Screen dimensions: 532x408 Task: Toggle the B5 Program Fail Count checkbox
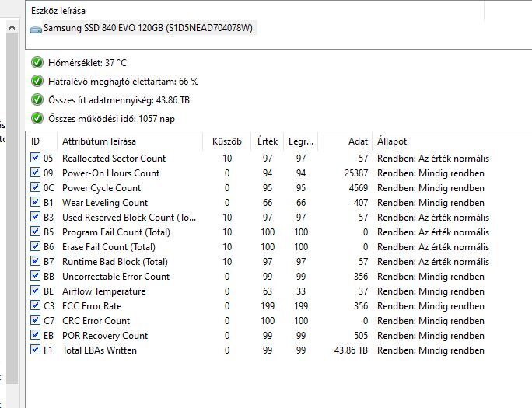tap(35, 232)
